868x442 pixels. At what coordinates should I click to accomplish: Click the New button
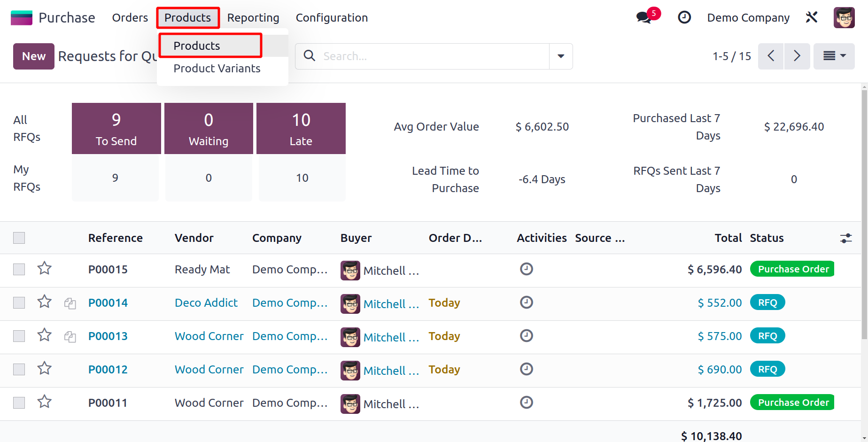tap(34, 56)
